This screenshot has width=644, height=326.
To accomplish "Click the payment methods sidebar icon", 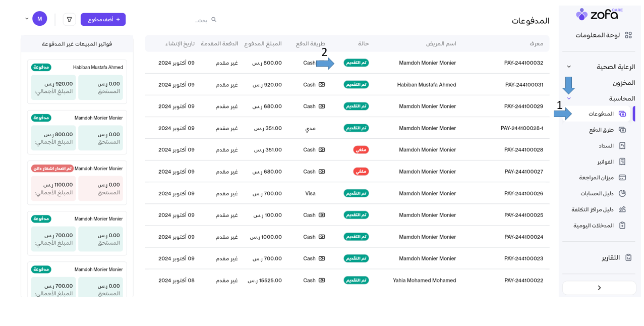I will pyautogui.click(x=622, y=130).
